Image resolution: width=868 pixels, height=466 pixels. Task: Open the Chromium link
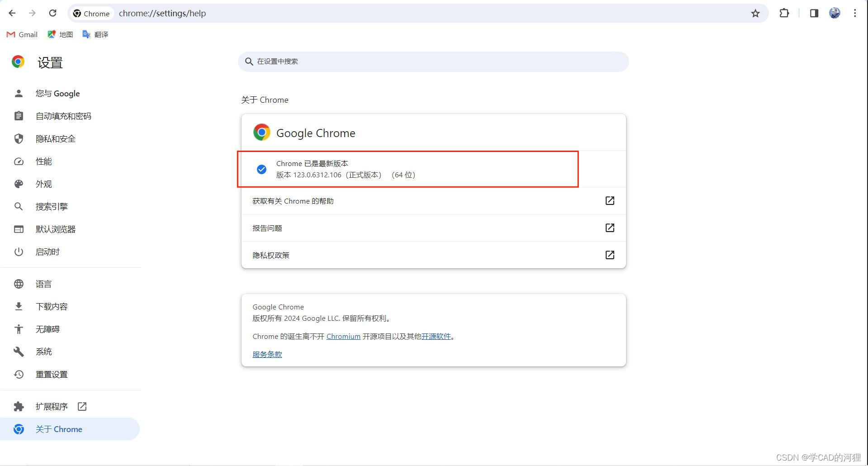(x=343, y=336)
